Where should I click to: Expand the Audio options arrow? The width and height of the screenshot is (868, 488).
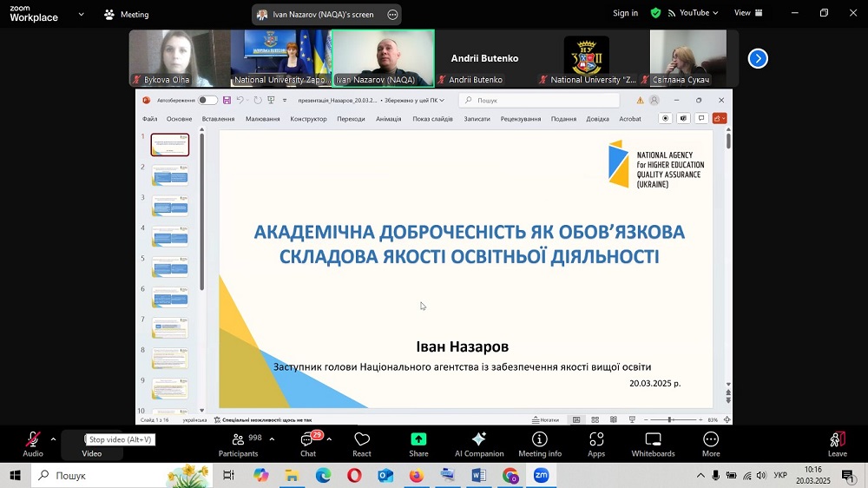(x=53, y=439)
